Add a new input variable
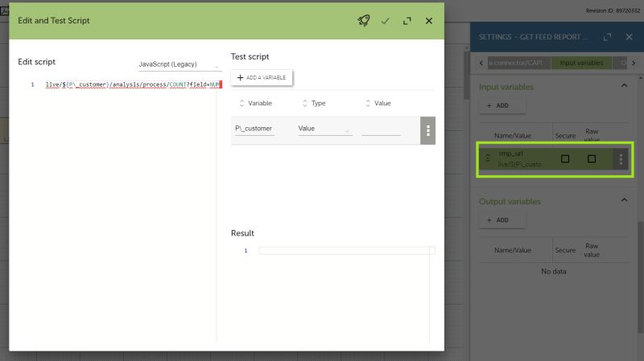644x361 pixels. 502,106
